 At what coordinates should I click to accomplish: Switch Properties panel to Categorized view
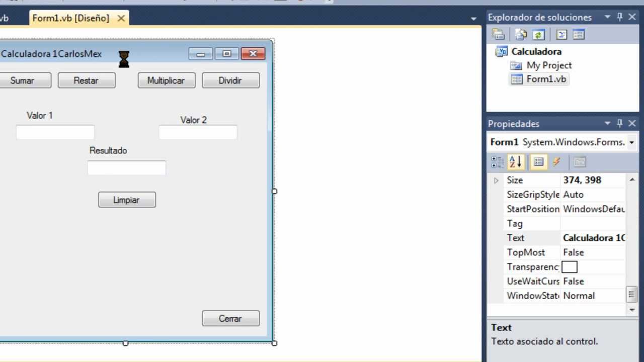(x=498, y=162)
